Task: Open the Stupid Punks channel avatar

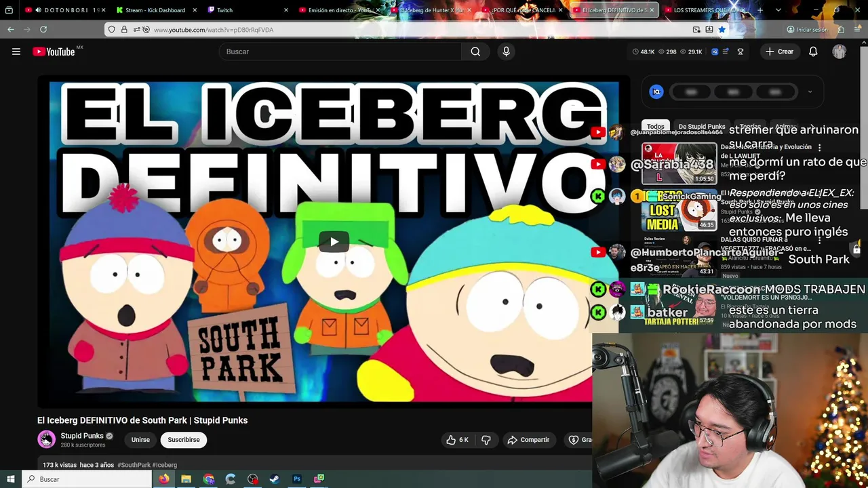Action: tap(46, 439)
